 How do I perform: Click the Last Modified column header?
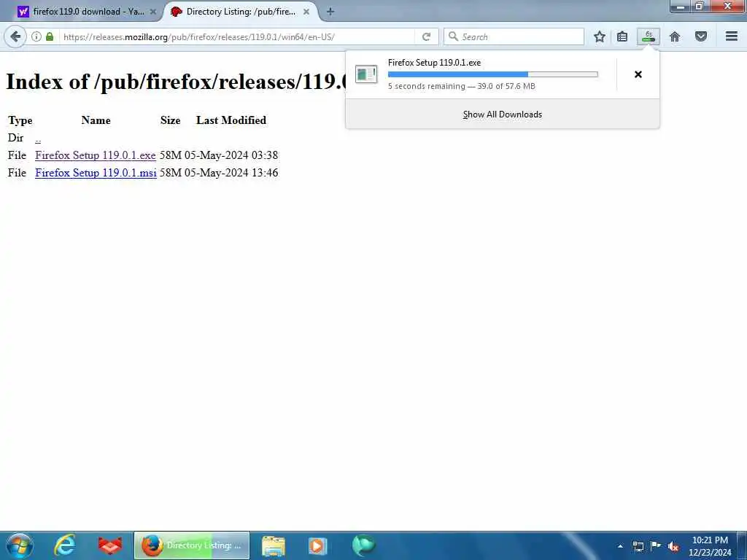coord(231,120)
